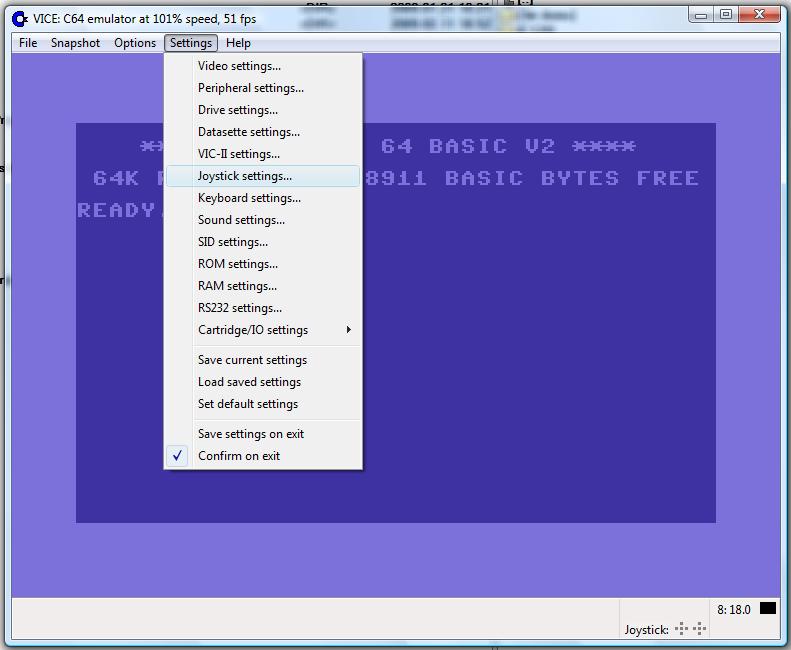791x650 pixels.
Task: Open the Snapshot menu
Action: point(75,43)
